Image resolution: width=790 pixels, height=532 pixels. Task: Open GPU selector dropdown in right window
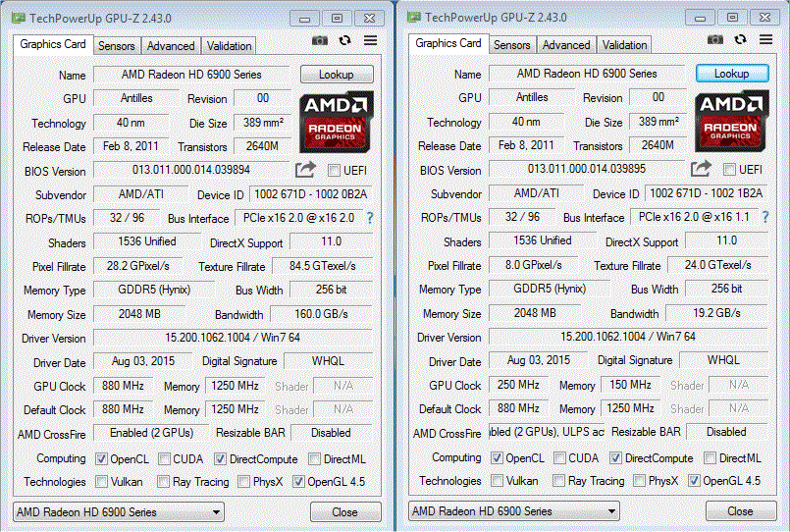[514, 511]
